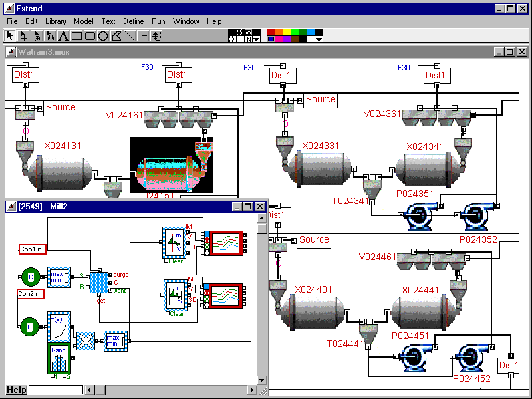Click the Dist1 block beside P024452

coord(509,365)
